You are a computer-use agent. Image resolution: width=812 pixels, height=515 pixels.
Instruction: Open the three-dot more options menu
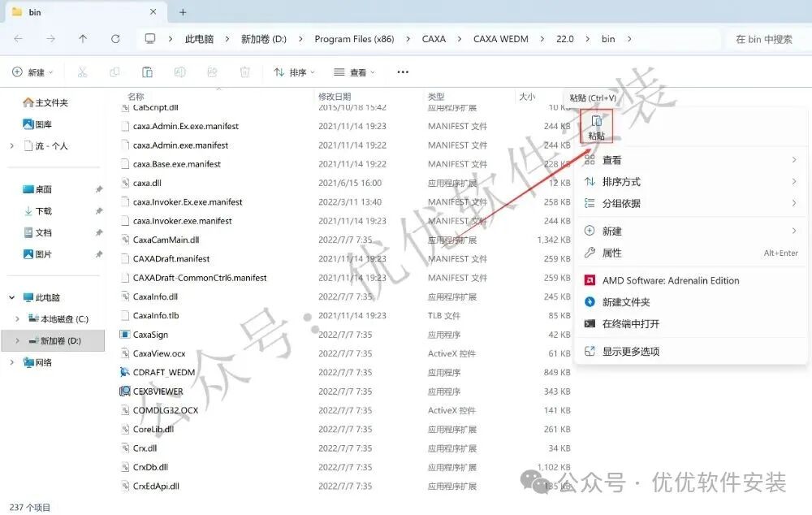(403, 72)
